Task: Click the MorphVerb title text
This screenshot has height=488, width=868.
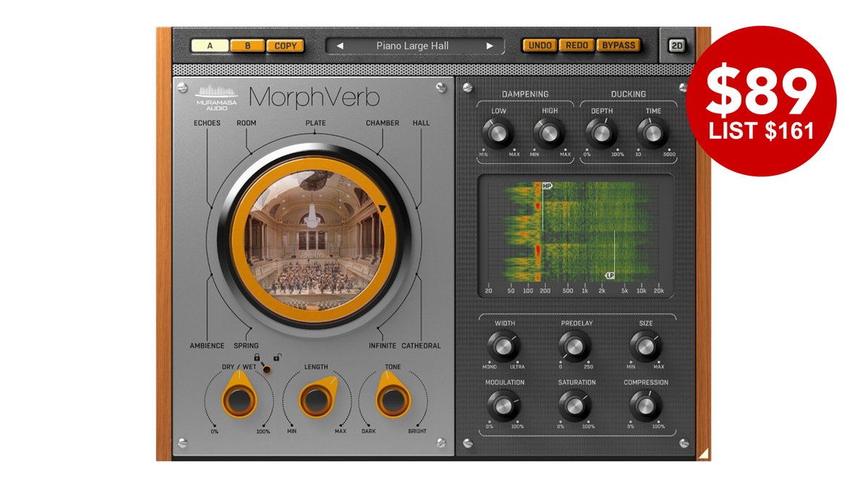Action: 314,96
